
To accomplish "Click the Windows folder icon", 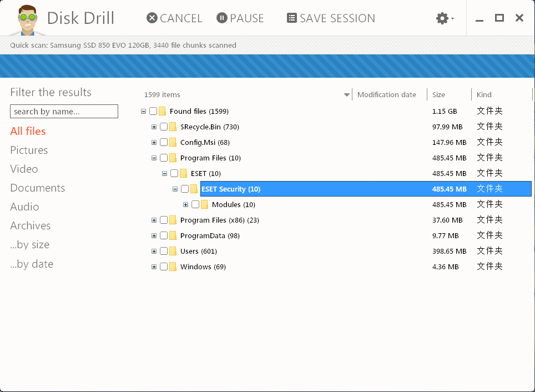I will (173, 267).
